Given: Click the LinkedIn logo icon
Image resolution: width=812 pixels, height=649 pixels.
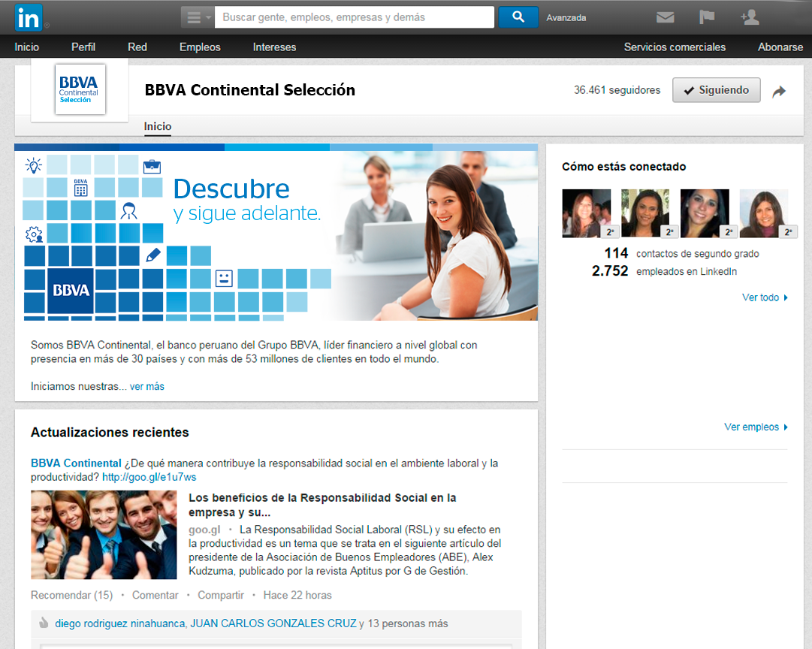Looking at the screenshot, I should coord(29,17).
